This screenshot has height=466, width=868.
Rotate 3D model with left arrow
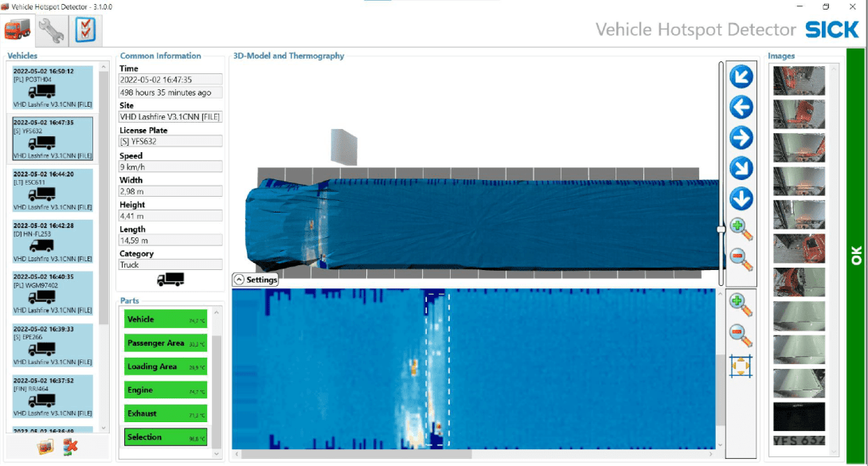(x=741, y=108)
